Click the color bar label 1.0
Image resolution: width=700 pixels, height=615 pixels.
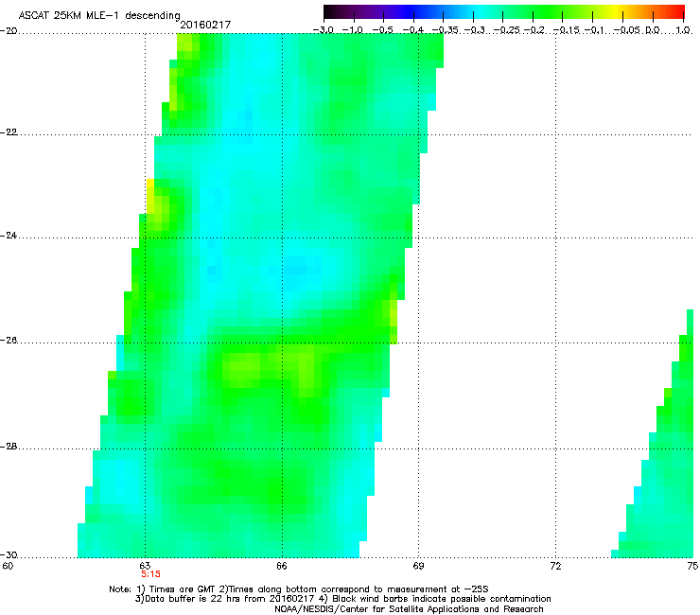(x=683, y=30)
